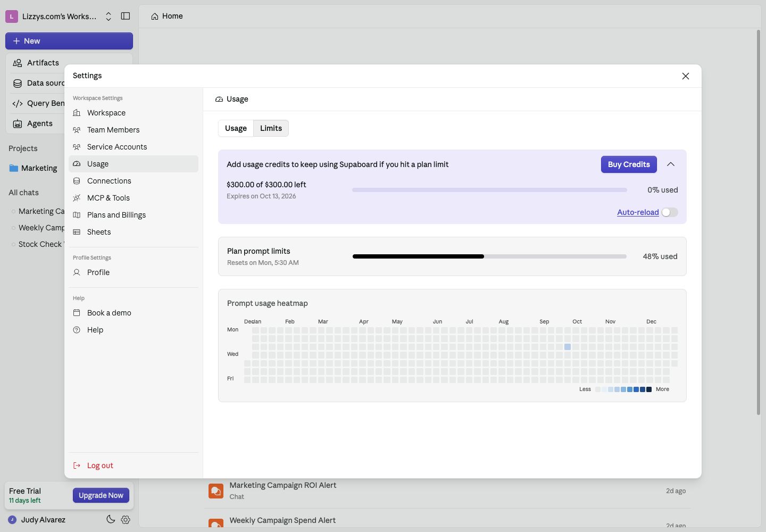Click Upgrade Now button

click(x=101, y=495)
